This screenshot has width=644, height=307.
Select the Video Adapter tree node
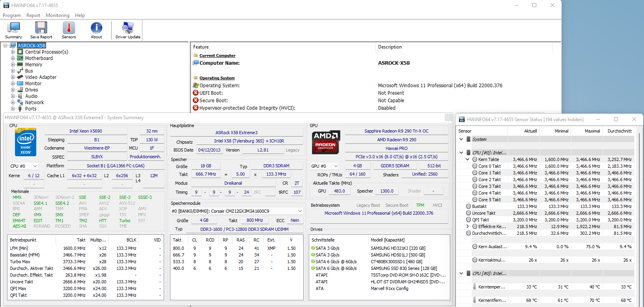pyautogui.click(x=41, y=77)
